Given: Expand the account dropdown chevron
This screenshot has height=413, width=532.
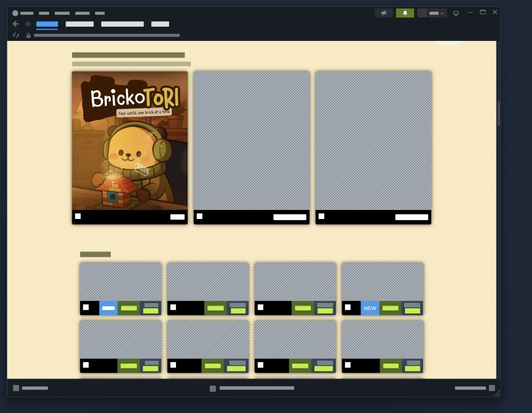Looking at the screenshot, I should click(442, 14).
